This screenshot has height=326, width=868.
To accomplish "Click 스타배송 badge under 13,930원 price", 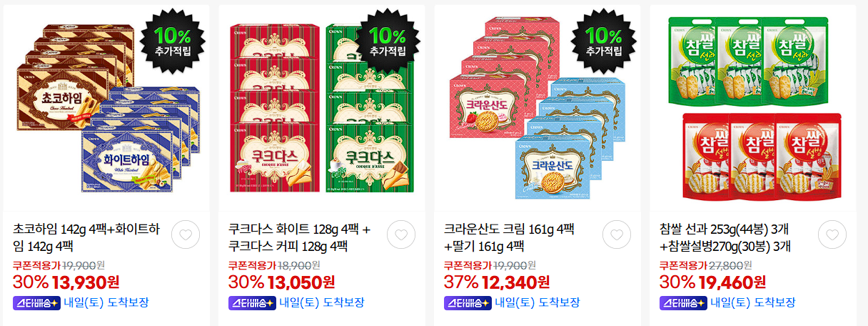I will [x=36, y=302].
